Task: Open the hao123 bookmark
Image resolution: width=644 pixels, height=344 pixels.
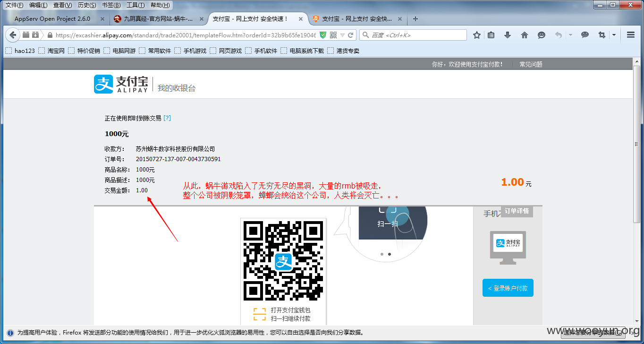Action: (x=20, y=51)
